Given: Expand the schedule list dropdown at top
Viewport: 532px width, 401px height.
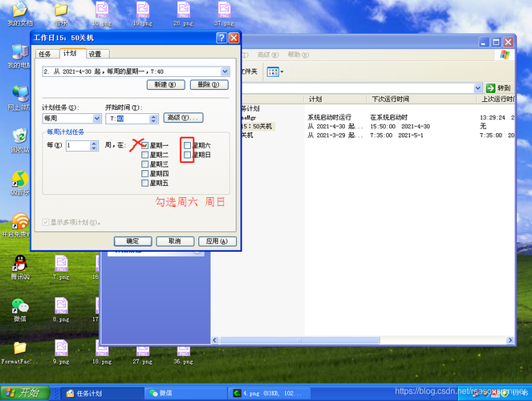Looking at the screenshot, I should click(225, 71).
